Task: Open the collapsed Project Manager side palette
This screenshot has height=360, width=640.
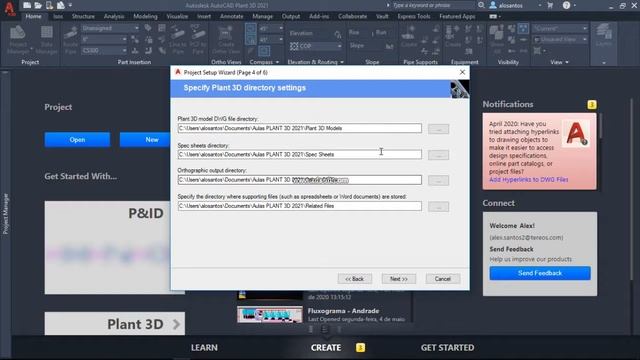Action: 5,214
